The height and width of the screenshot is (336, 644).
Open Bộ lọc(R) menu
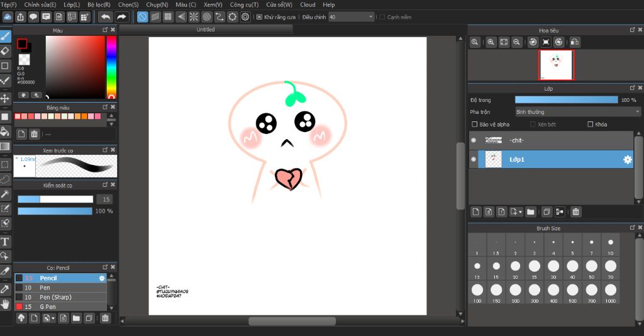coord(99,4)
